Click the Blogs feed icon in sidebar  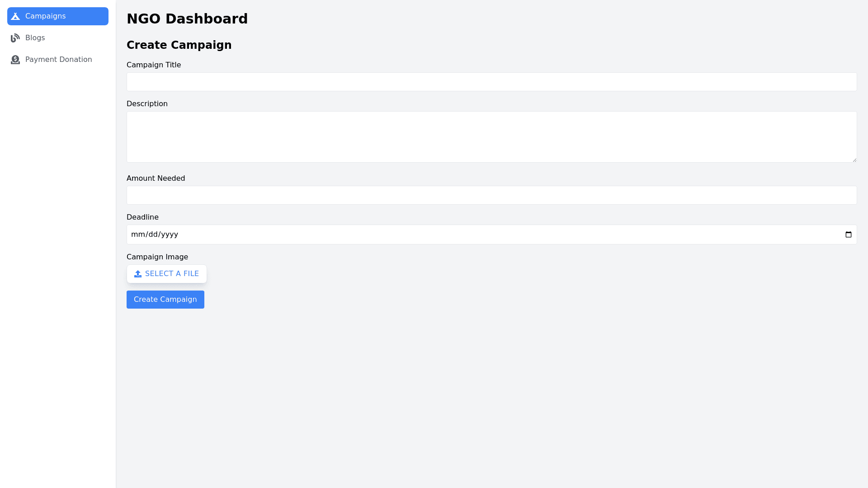point(15,38)
